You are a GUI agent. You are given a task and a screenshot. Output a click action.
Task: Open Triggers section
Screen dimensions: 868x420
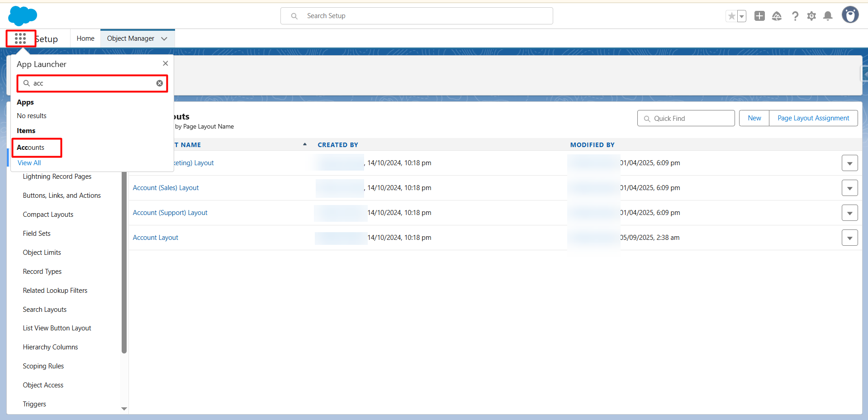coord(34,404)
